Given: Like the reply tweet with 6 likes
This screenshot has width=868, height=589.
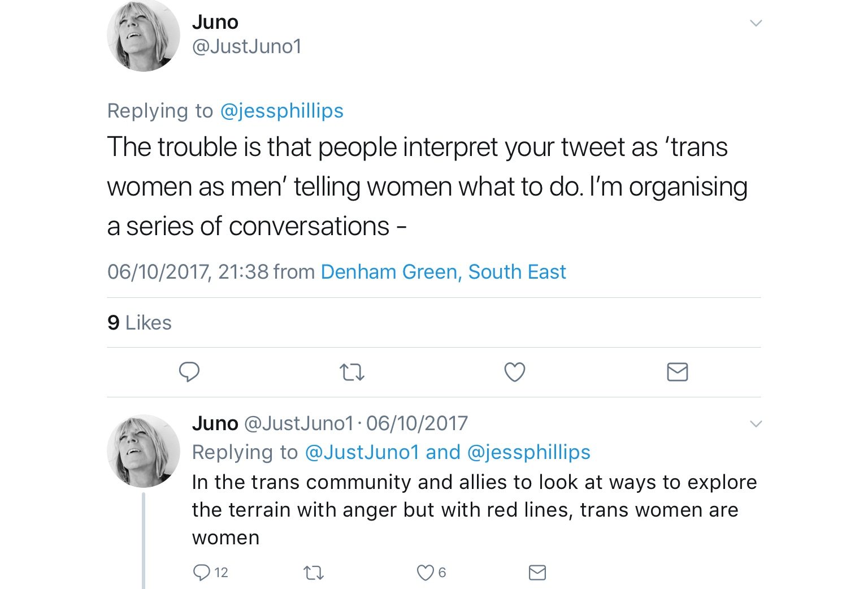Looking at the screenshot, I should pos(426,573).
